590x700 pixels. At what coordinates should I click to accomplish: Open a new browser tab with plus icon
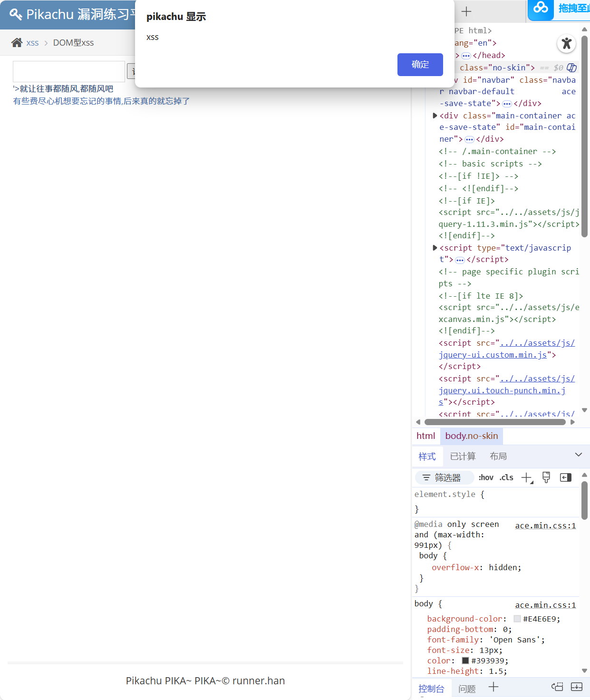pos(466,11)
